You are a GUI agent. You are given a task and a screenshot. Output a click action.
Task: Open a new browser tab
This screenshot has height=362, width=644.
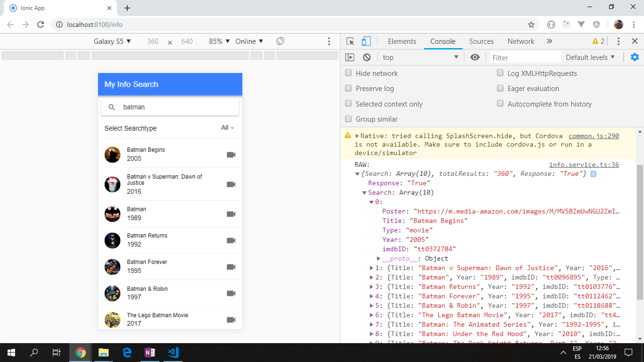(127, 8)
